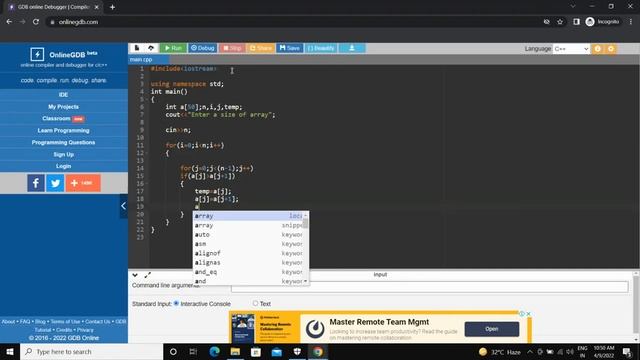
Task: Click the fold arrow at line 5
Action: click(147, 100)
